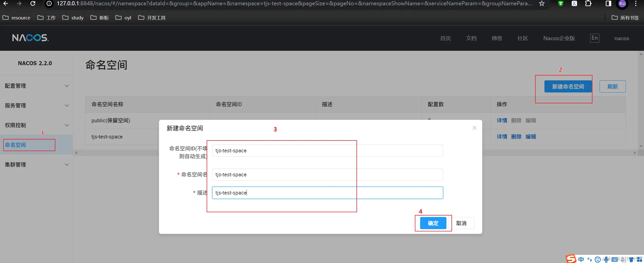Image resolution: width=644 pixels, height=263 pixels.
Task: Open the study bookmark folder
Action: pos(73,18)
